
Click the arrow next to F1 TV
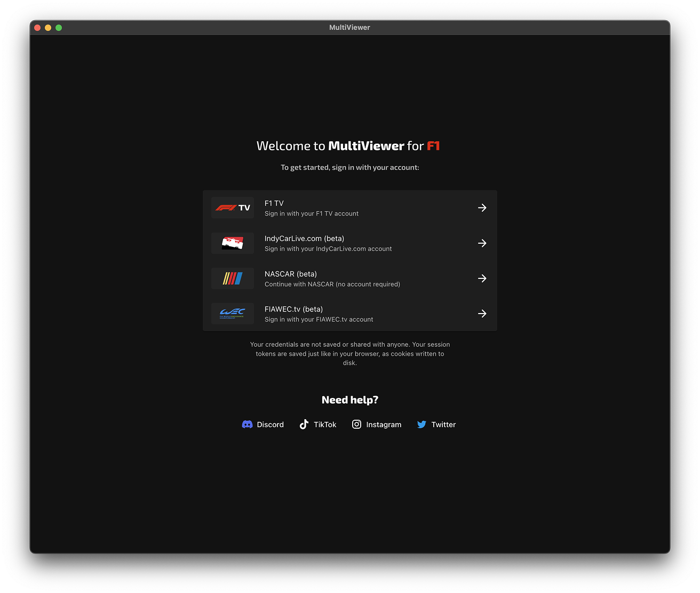[x=482, y=207]
